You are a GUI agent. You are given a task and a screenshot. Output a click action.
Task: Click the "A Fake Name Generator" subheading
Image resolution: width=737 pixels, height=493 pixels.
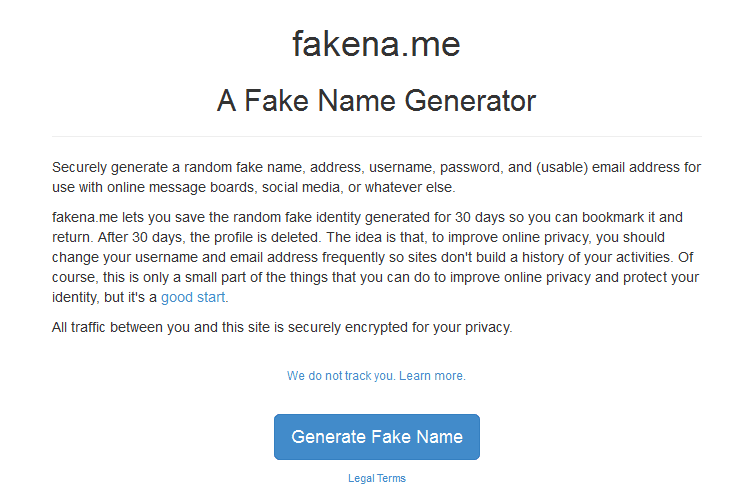click(376, 101)
